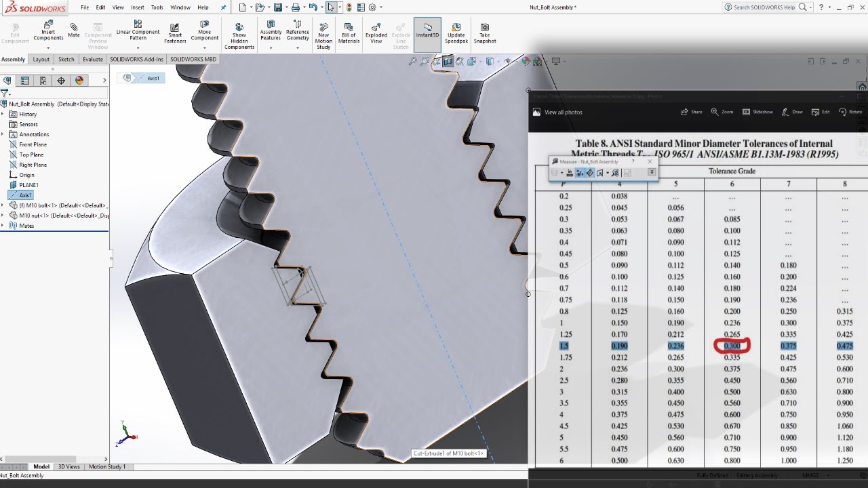
Task: Expand the Annotations tree node
Action: 3,134
